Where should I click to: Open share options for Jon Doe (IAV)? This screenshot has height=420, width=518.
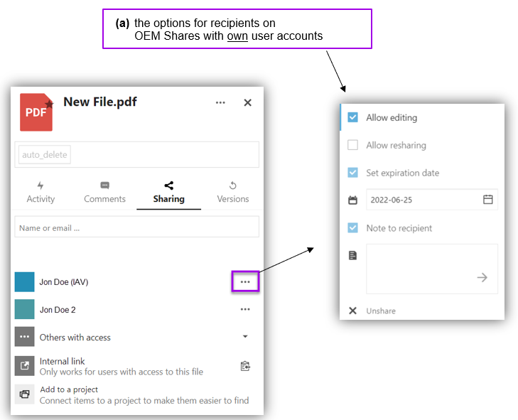(x=245, y=282)
